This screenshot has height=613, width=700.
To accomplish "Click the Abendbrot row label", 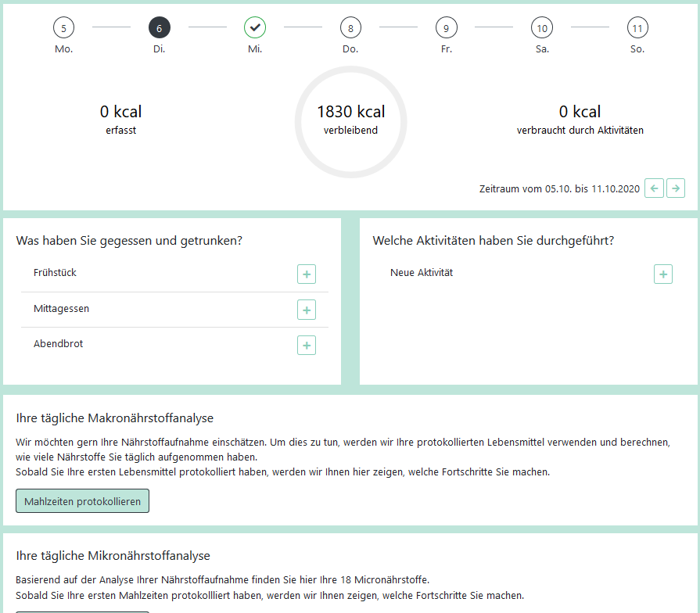I will 58,343.
